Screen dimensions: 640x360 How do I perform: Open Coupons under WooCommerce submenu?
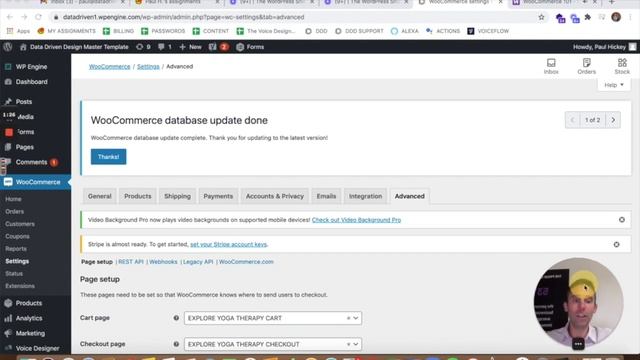click(x=17, y=236)
